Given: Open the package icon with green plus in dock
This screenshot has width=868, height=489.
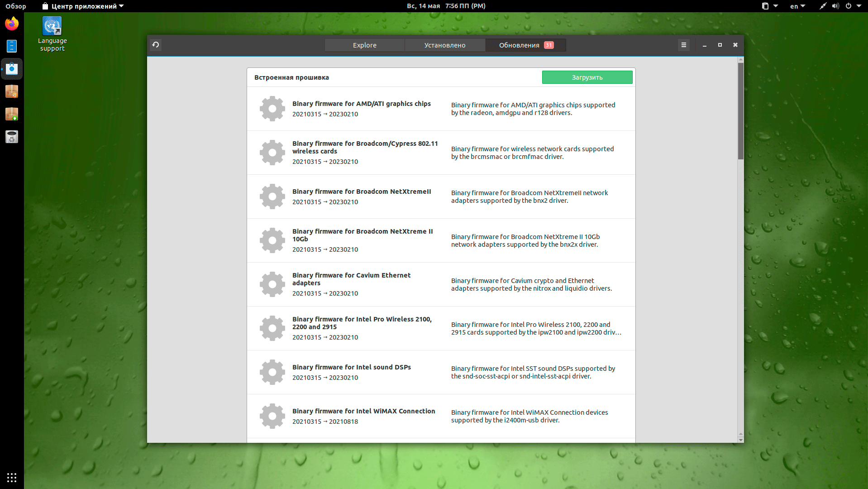Looking at the screenshot, I should 12,114.
